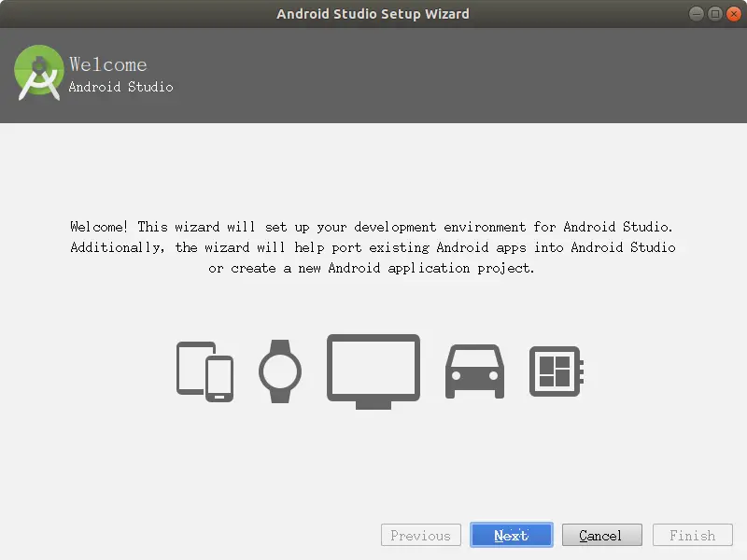Maximize the Setup Wizard window
This screenshot has width=747, height=560.
click(714, 14)
